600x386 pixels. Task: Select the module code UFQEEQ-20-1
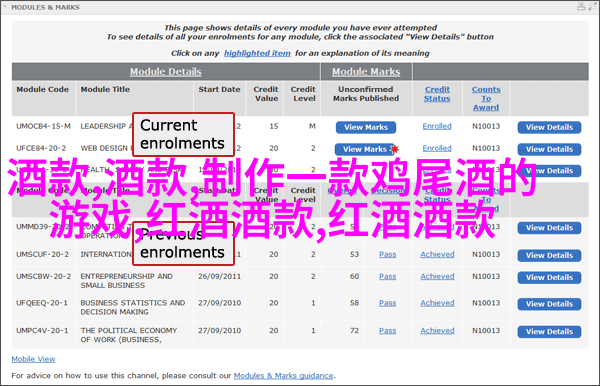(42, 303)
